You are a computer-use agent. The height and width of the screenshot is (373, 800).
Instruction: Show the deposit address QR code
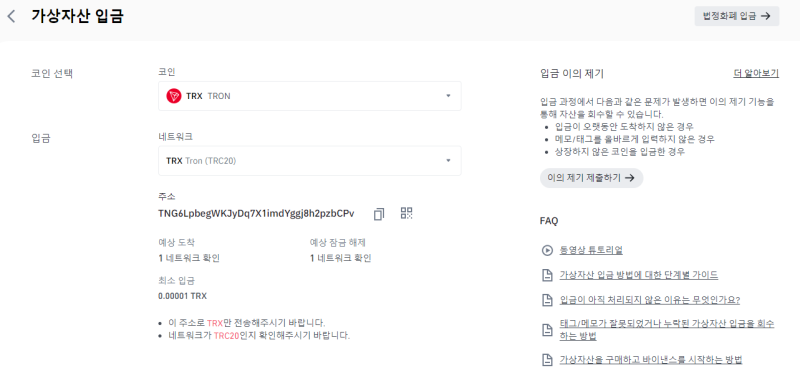[x=407, y=213]
